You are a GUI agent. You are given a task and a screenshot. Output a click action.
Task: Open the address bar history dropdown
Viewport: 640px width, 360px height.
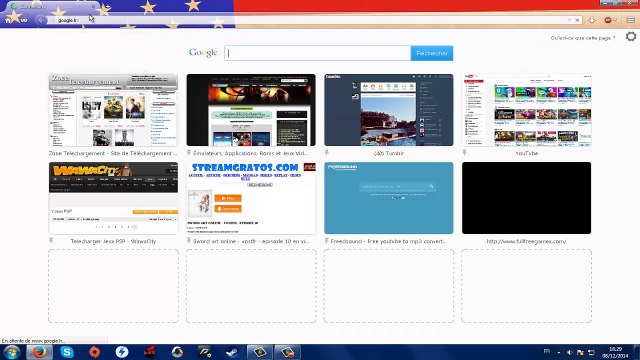569,20
